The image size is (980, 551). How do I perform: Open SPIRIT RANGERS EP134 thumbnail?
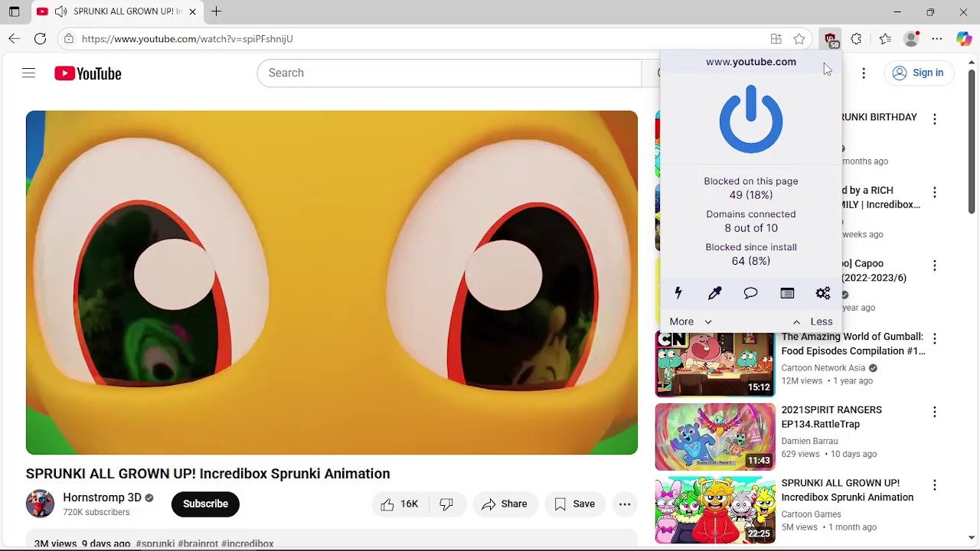(x=715, y=437)
